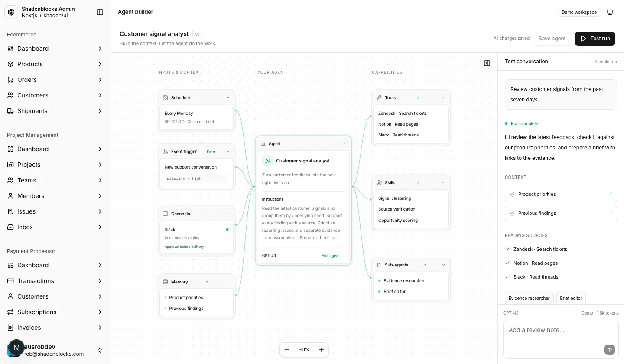Collapse the Skills node
The image size is (624, 364).
click(x=443, y=182)
